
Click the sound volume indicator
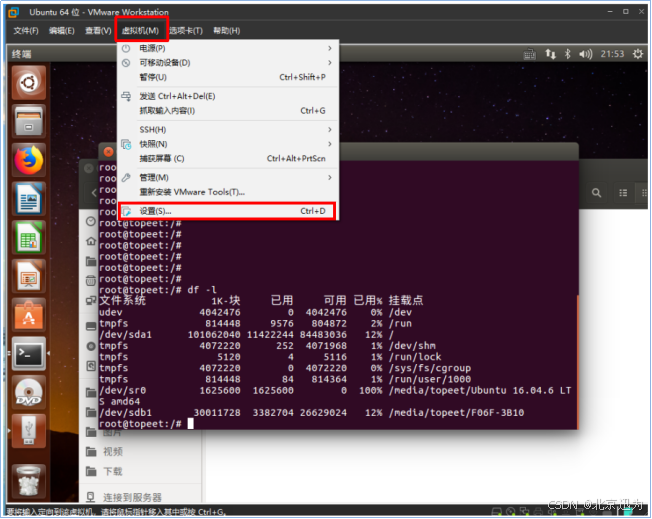585,54
